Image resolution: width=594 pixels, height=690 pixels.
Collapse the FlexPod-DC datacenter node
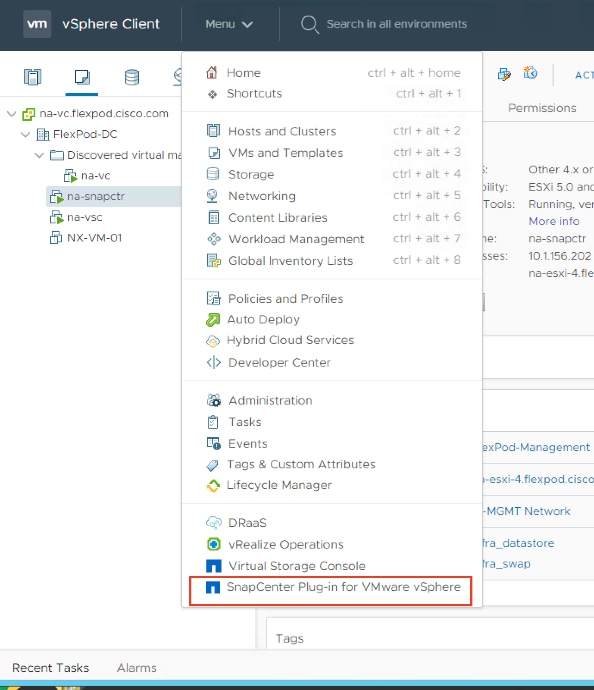point(26,134)
